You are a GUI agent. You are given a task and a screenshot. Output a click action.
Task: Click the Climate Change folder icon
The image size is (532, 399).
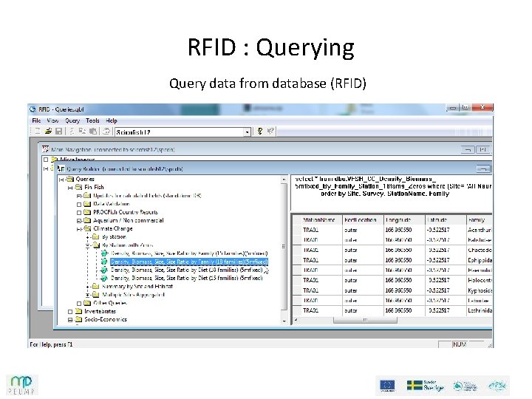[87, 228]
